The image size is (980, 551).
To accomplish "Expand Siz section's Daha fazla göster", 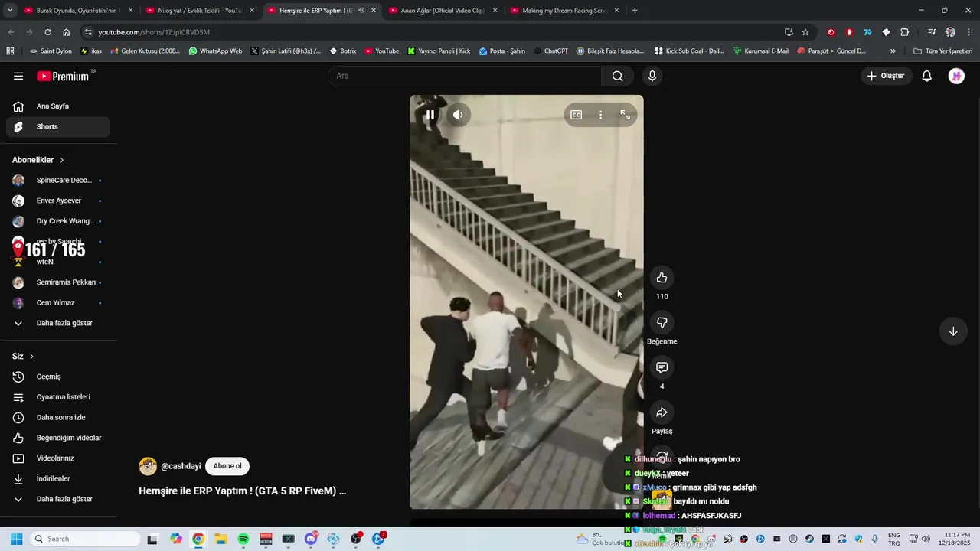I will [58, 499].
